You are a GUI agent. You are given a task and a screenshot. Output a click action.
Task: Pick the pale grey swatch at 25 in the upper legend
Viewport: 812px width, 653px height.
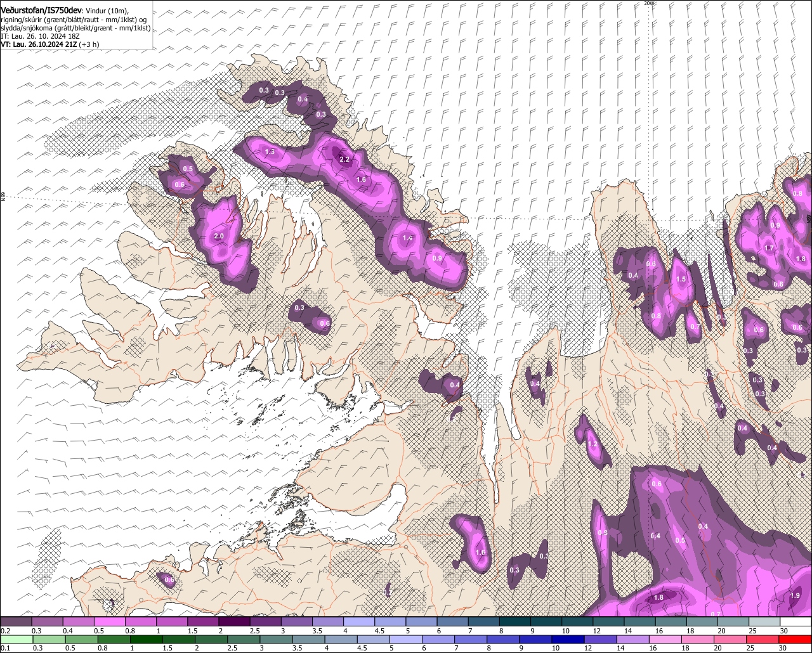click(764, 622)
